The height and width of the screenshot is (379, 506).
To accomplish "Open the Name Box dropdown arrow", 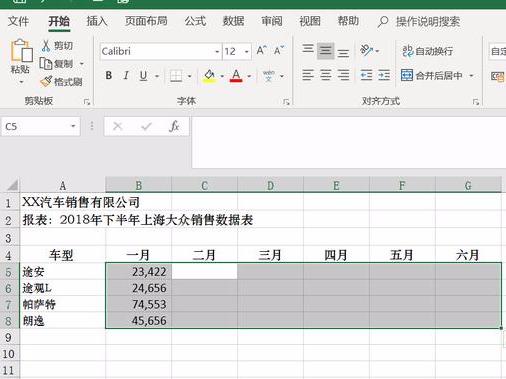I will [x=73, y=126].
